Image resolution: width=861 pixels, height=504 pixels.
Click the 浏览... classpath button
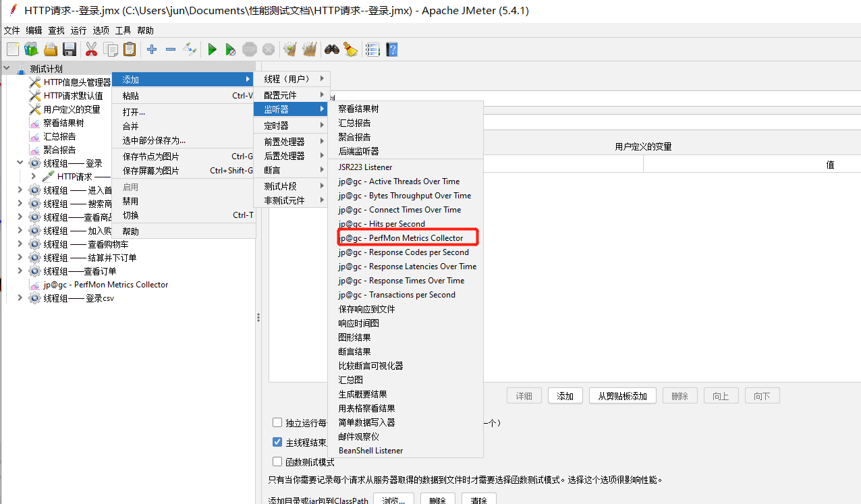393,501
